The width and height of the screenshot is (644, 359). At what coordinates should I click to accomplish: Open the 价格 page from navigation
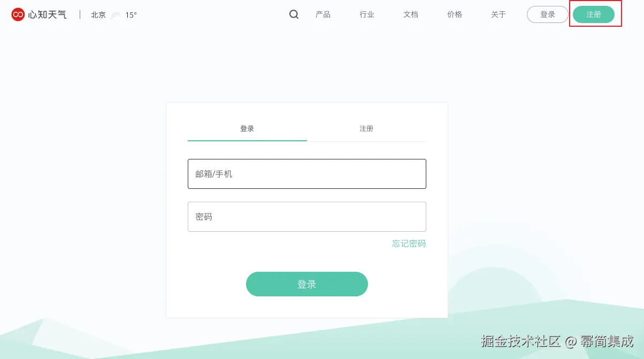[x=455, y=14]
